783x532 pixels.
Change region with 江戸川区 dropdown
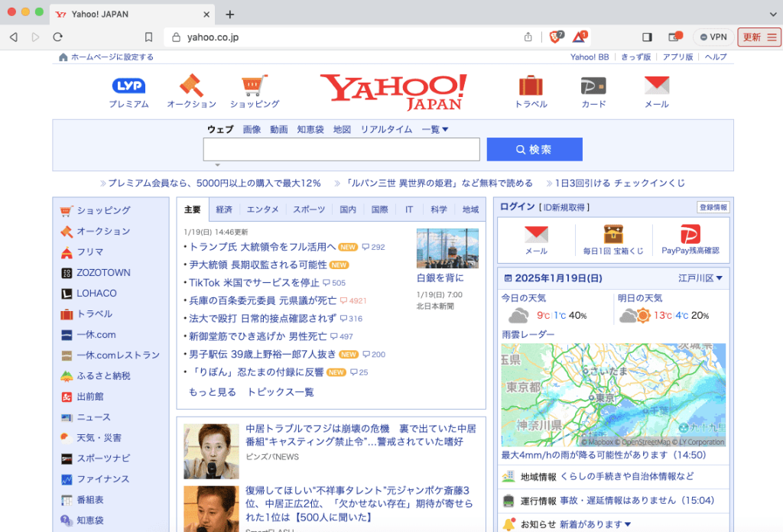pyautogui.click(x=700, y=278)
